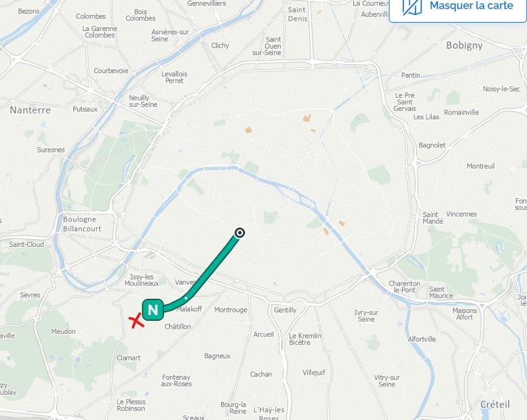Click the Meudon map label
527x420 pixels.
tap(63, 331)
